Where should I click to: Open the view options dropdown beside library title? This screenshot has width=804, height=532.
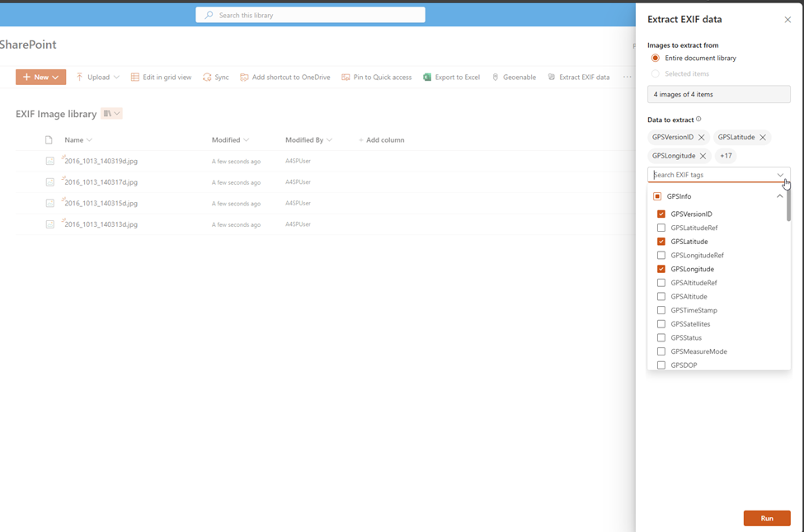pos(110,112)
